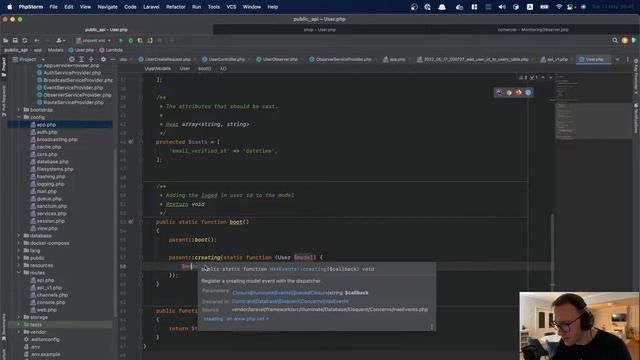Click Lambda in the navigation breadcrumb
This screenshot has height=360, width=640.
point(111,50)
